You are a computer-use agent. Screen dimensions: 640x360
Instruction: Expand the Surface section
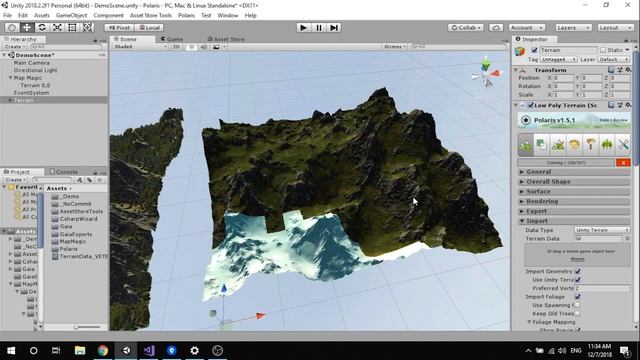coord(575,191)
